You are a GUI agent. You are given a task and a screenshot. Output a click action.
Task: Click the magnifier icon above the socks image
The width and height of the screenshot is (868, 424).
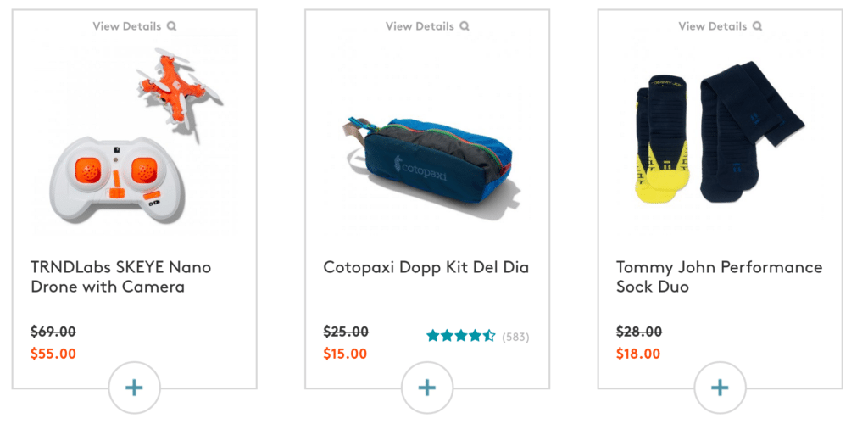click(x=757, y=26)
